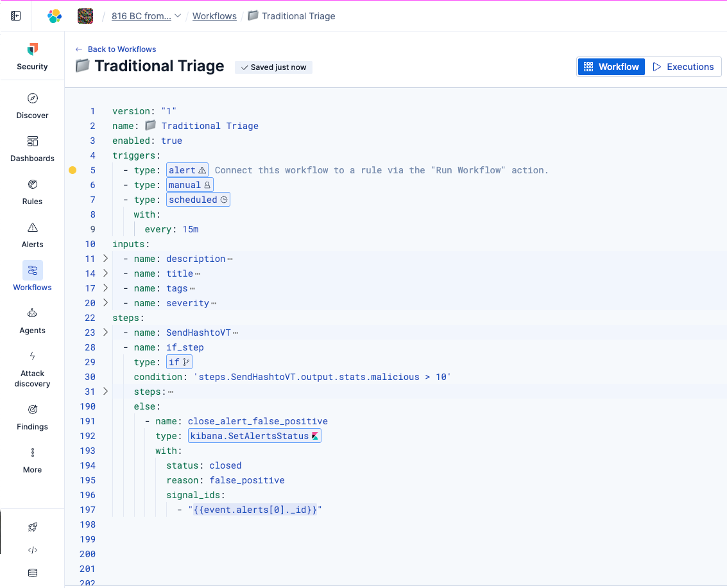Open Dashboards in the side navigation
Image resolution: width=727 pixels, height=588 pixels.
point(32,148)
